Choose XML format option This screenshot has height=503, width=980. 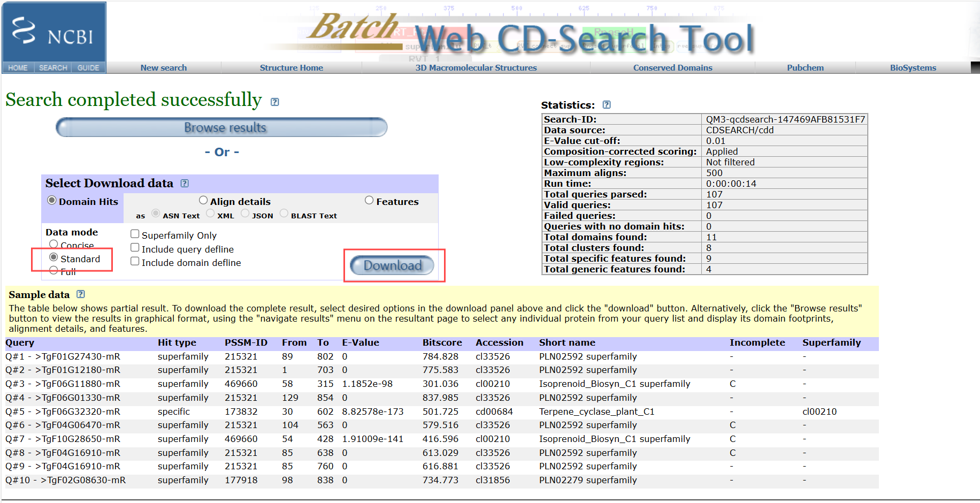(211, 214)
